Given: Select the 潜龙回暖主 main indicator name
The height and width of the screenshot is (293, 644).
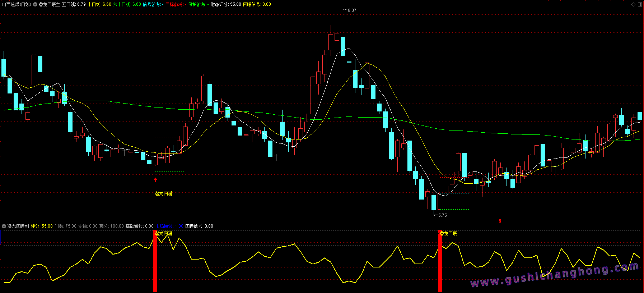Looking at the screenshot, I should [x=50, y=5].
